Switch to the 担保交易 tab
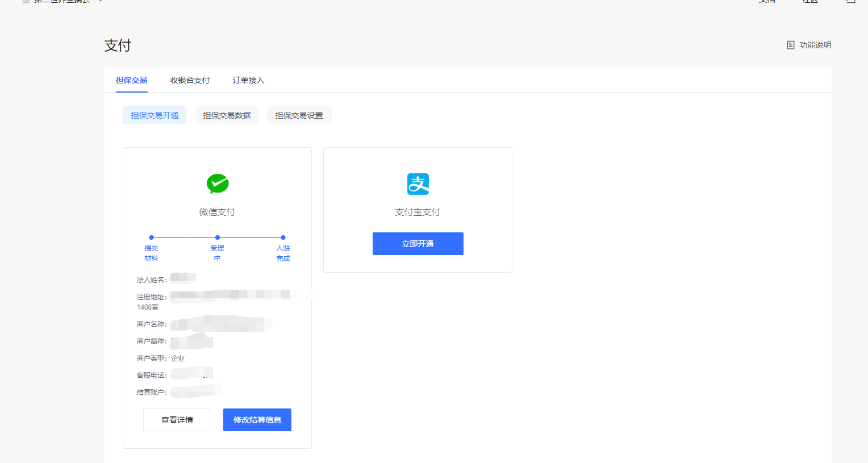Image resolution: width=868 pixels, height=463 pixels. [131, 80]
